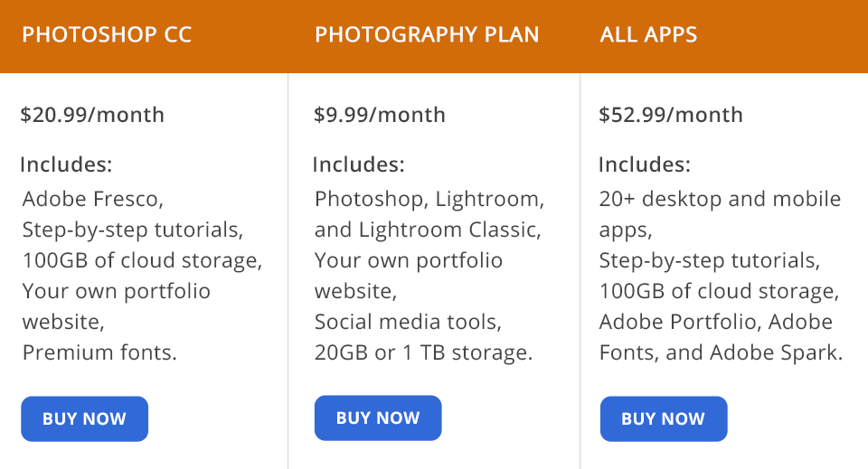Click BUY NOW for the All Apps plan
The height and width of the screenshot is (469, 868).
coord(664,418)
